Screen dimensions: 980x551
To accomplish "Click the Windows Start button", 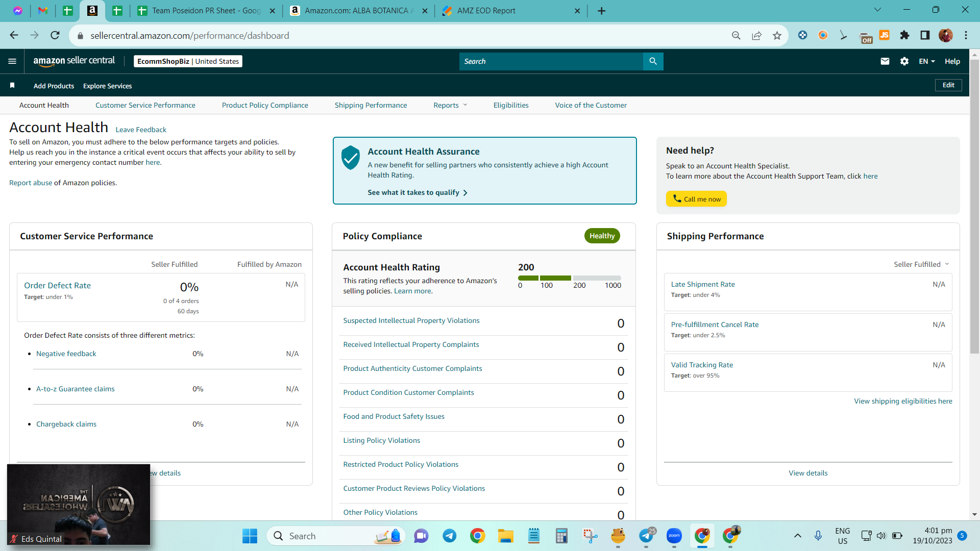I will 250,536.
